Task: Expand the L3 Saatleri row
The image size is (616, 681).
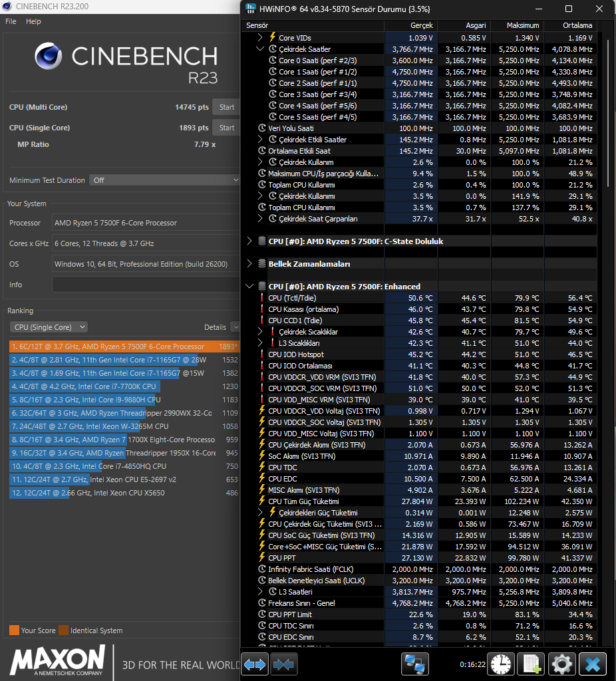Action: 260,591
